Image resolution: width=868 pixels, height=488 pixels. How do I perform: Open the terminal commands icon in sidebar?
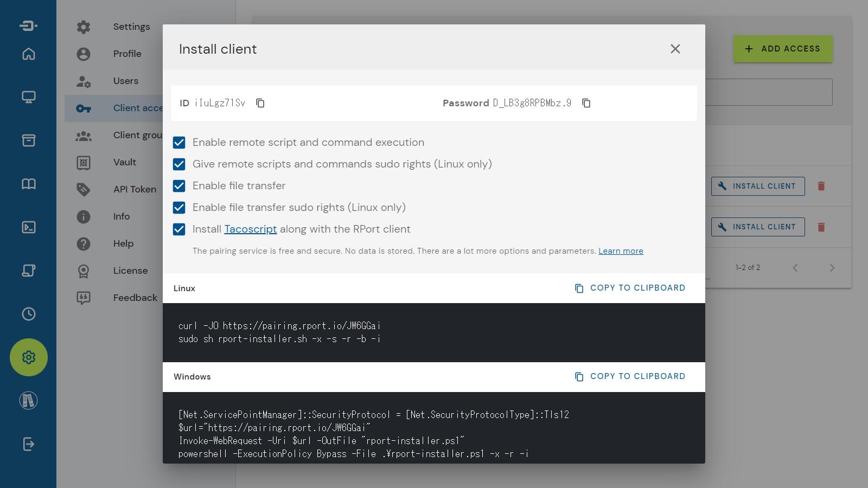[x=29, y=227]
